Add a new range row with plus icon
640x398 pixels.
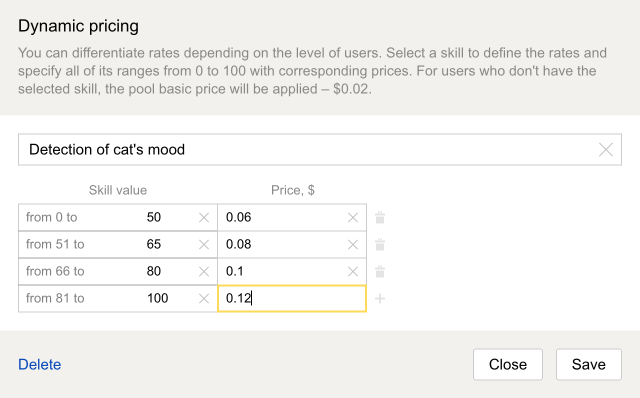tap(380, 298)
